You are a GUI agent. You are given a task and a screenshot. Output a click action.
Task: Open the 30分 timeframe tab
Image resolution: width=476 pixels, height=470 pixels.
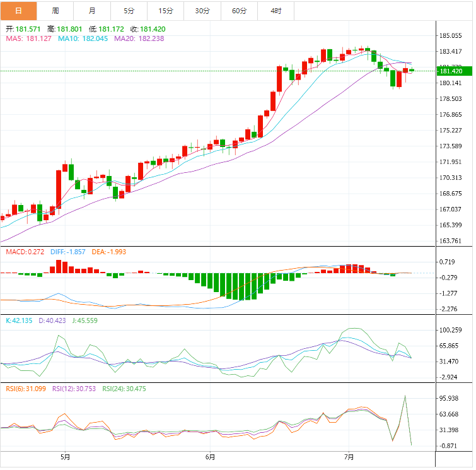click(x=202, y=11)
